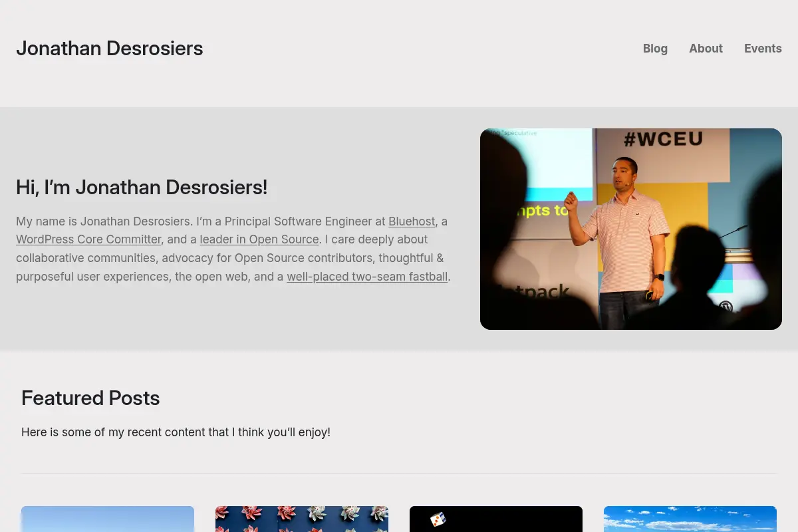798x532 pixels.
Task: Open the Blog navigation menu item
Action: (x=655, y=49)
